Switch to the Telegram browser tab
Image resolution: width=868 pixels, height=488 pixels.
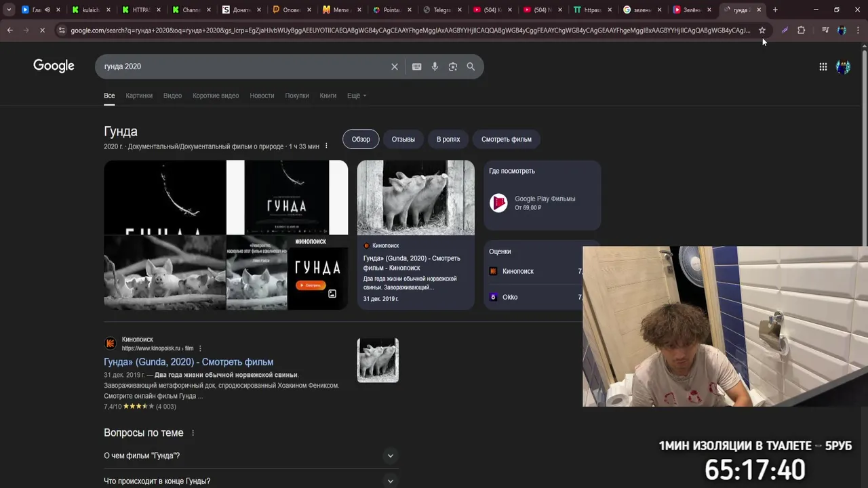pos(442,9)
